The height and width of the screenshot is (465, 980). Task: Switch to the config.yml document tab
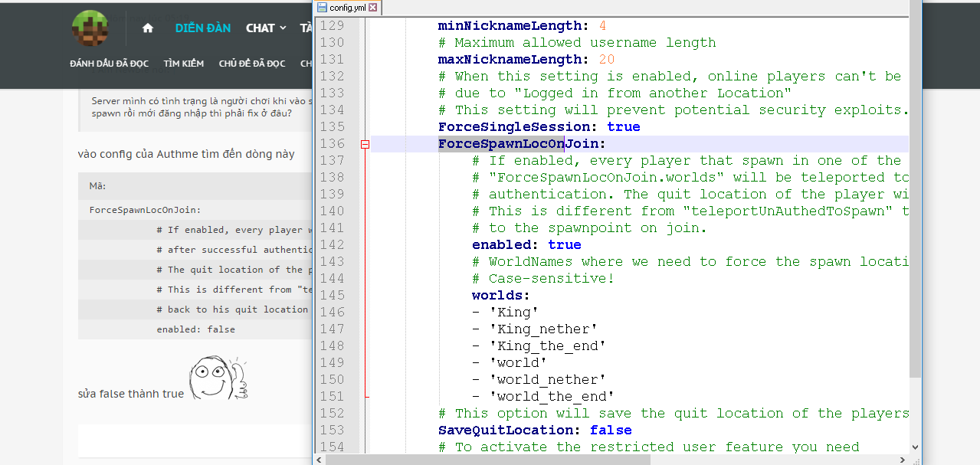pos(347,8)
